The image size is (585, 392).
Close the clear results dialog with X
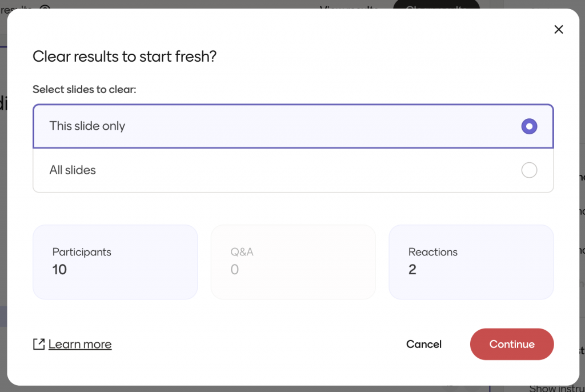(x=559, y=30)
